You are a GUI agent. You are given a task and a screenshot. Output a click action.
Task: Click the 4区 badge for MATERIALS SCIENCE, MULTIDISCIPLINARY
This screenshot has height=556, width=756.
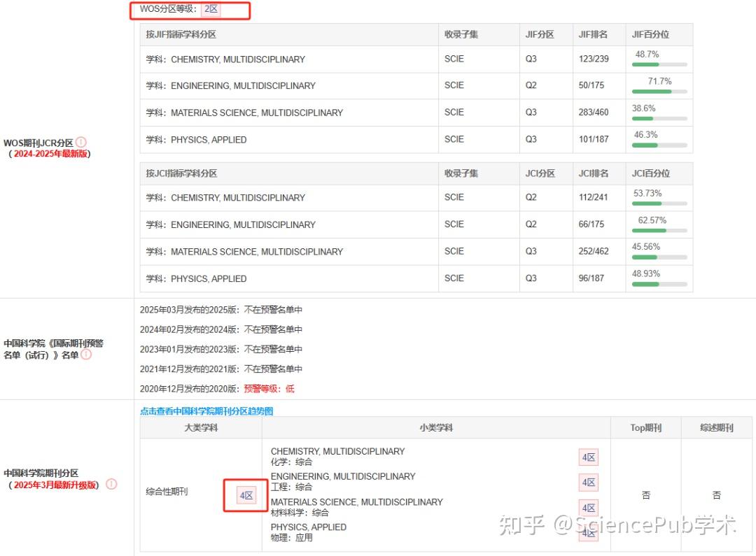tap(588, 507)
